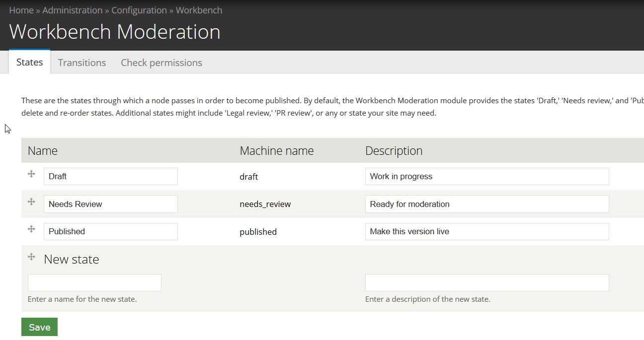Click the drag handle for Published row
The height and width of the screenshot is (340, 644).
click(31, 229)
